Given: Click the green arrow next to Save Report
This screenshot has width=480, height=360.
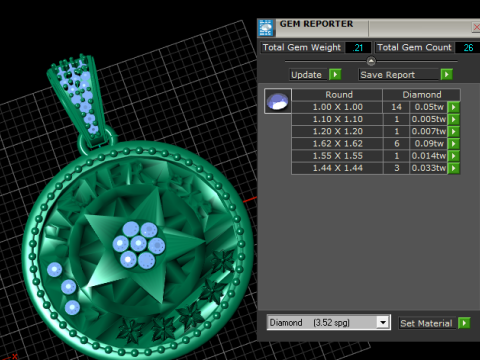Looking at the screenshot, I should point(447,74).
